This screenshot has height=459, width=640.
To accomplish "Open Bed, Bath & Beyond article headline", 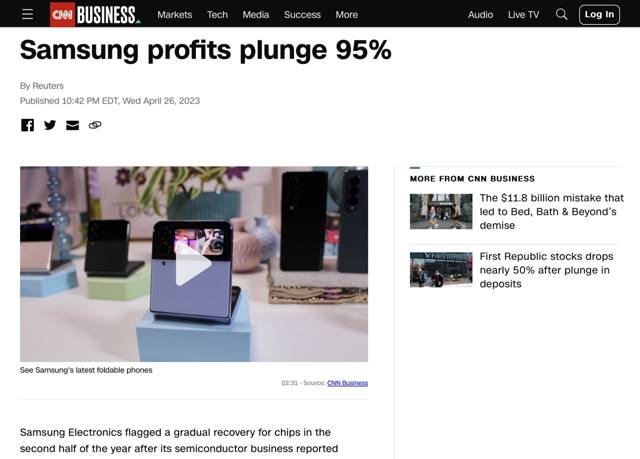I will coord(551,211).
